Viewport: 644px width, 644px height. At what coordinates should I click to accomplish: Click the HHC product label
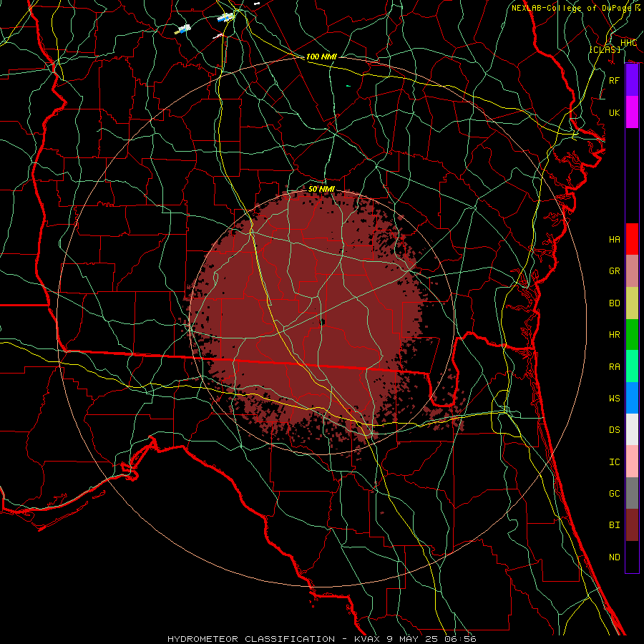point(628,43)
